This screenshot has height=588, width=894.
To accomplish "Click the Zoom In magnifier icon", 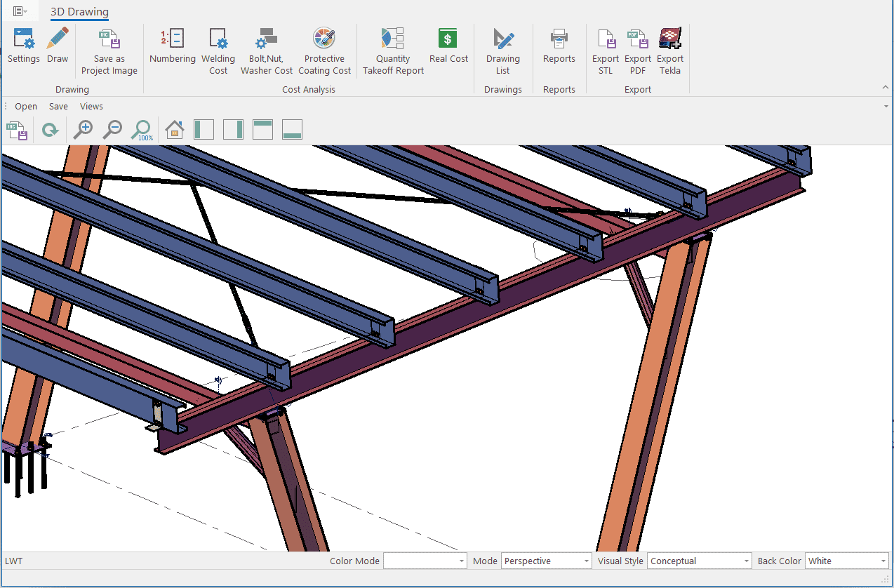I will [x=84, y=130].
